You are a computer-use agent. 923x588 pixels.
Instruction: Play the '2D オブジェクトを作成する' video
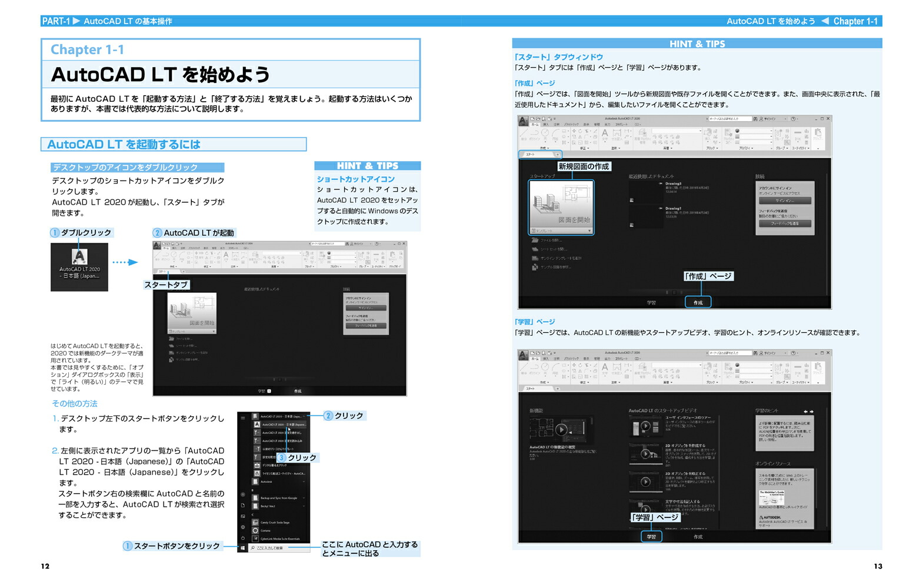(x=645, y=454)
